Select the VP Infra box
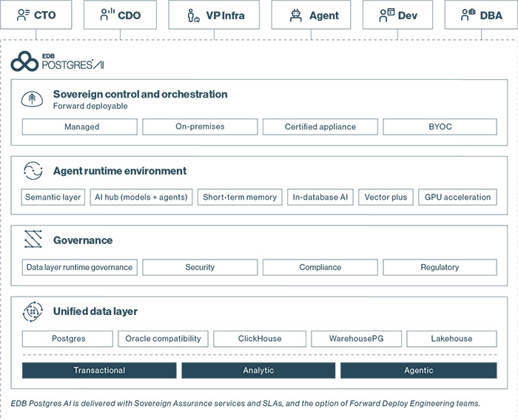The image size is (518, 420). point(214,15)
